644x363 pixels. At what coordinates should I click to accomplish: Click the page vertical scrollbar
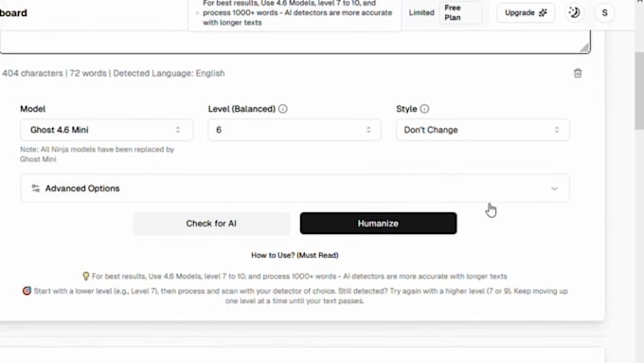[x=639, y=90]
